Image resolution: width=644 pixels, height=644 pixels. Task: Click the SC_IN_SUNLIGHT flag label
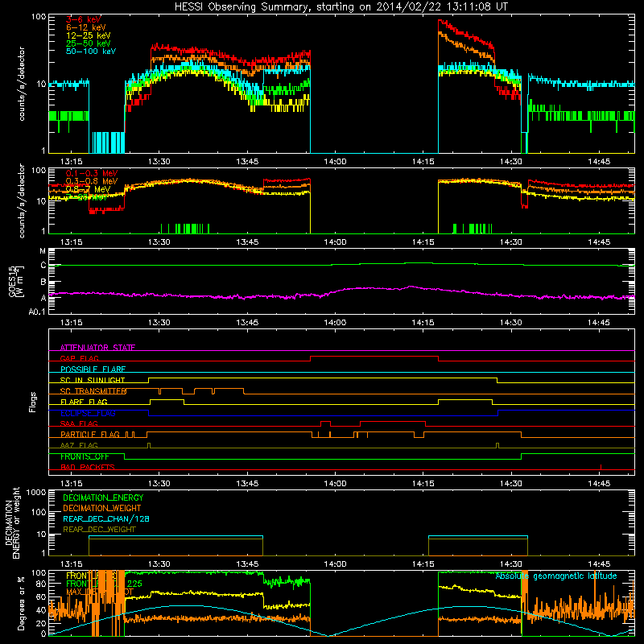click(93, 380)
